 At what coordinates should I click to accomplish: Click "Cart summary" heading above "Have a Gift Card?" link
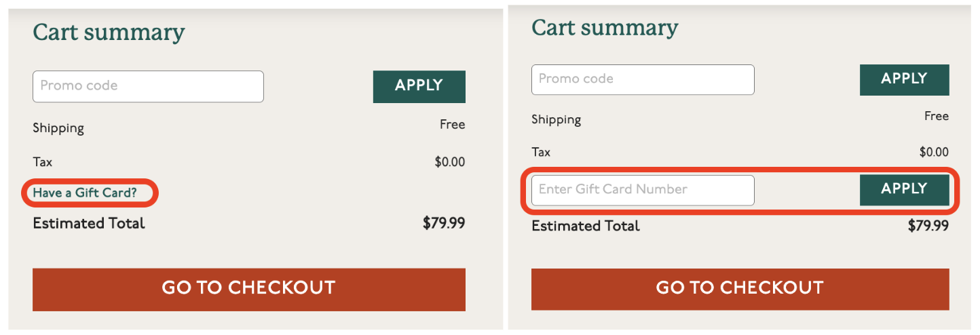(109, 33)
